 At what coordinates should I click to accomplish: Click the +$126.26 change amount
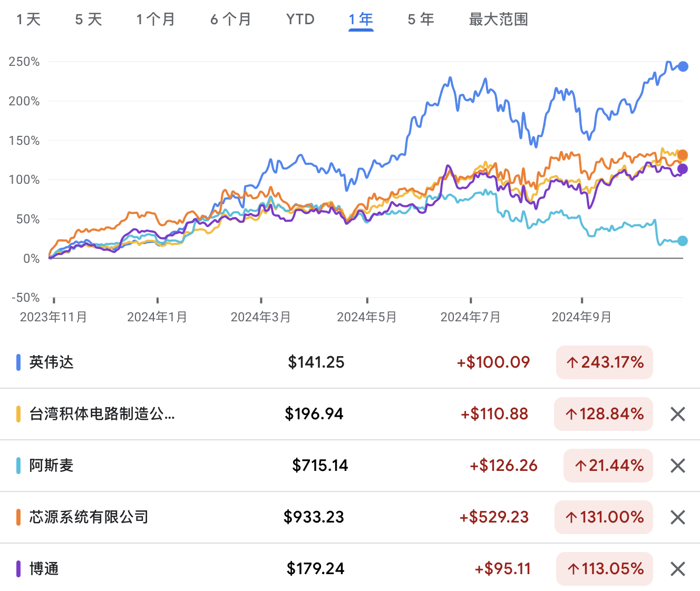(x=504, y=466)
